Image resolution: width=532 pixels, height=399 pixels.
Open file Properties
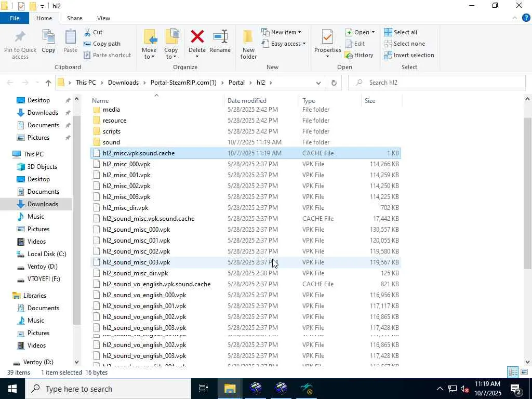pos(327,44)
